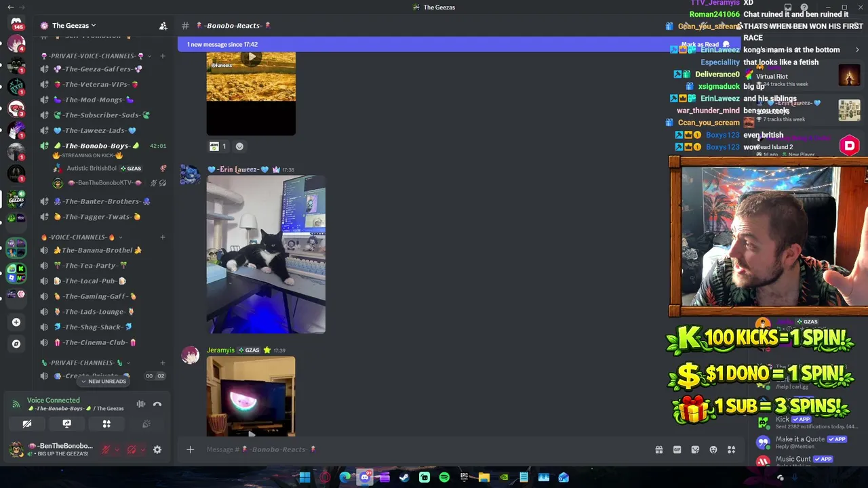Open The Geezas server icon in sidebar
The width and height of the screenshot is (868, 488).
[16, 199]
